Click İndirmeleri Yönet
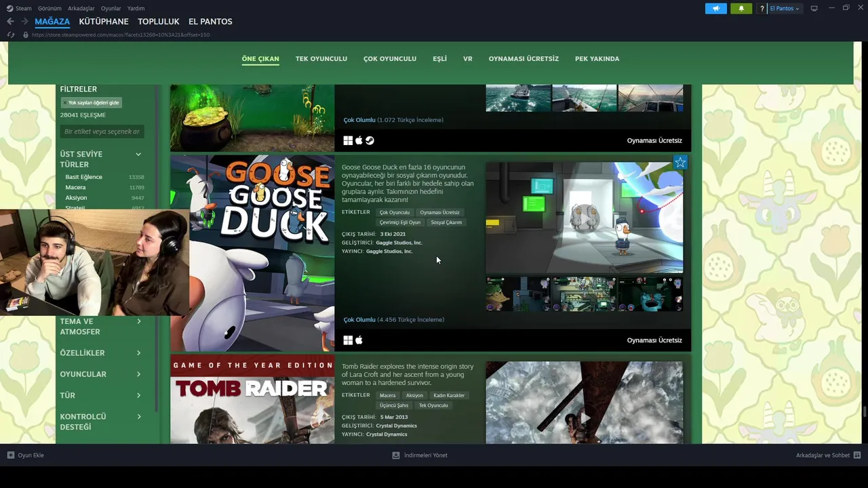 pyautogui.click(x=426, y=455)
